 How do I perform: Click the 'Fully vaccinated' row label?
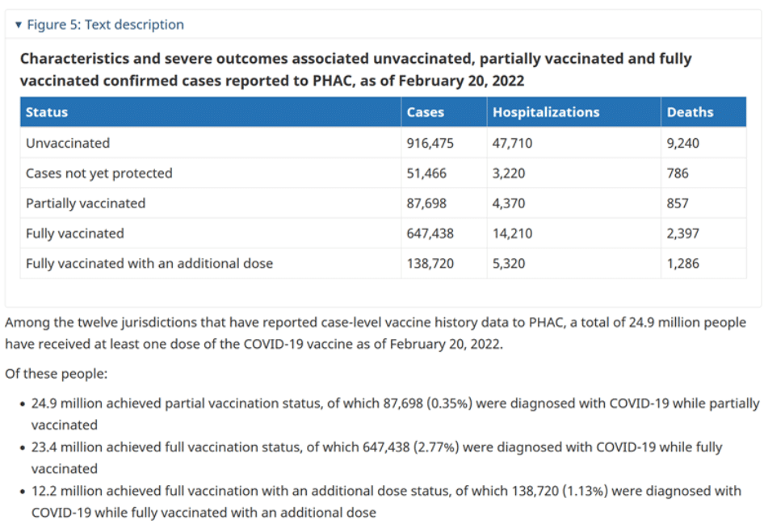pos(75,233)
